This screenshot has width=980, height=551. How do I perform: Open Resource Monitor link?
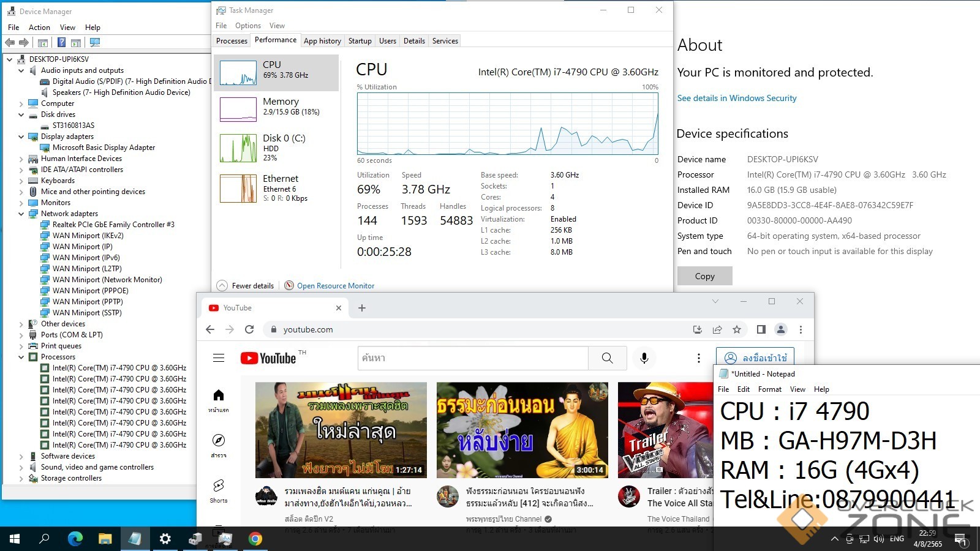click(336, 286)
